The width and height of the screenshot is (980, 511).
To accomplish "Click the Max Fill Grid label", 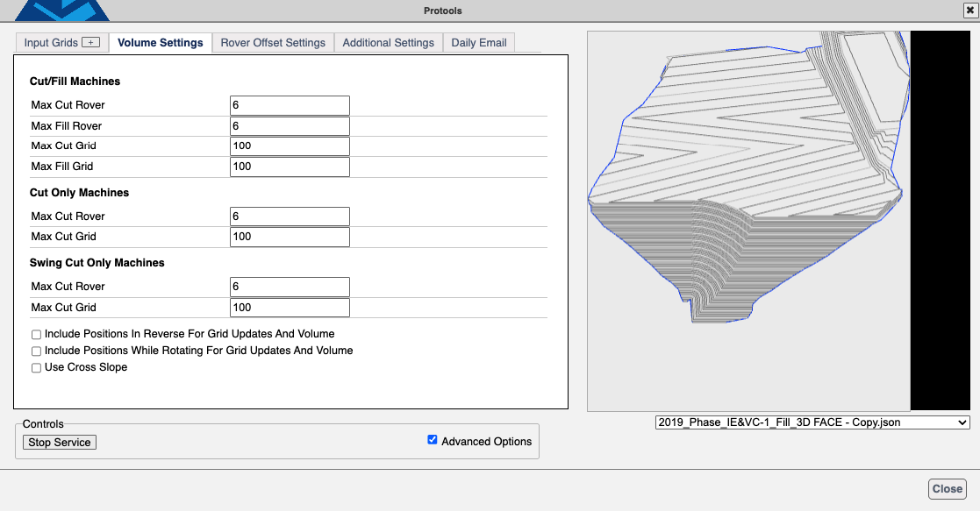I will pyautogui.click(x=62, y=167).
